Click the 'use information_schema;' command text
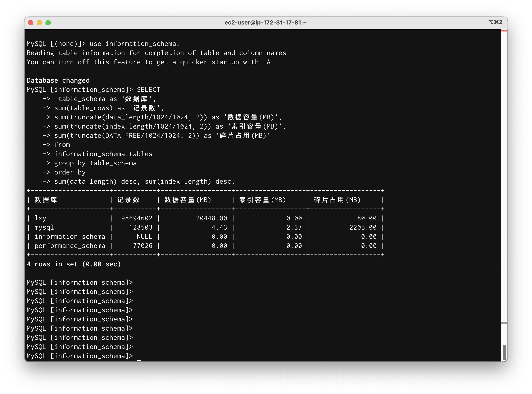The image size is (532, 394). [x=134, y=44]
